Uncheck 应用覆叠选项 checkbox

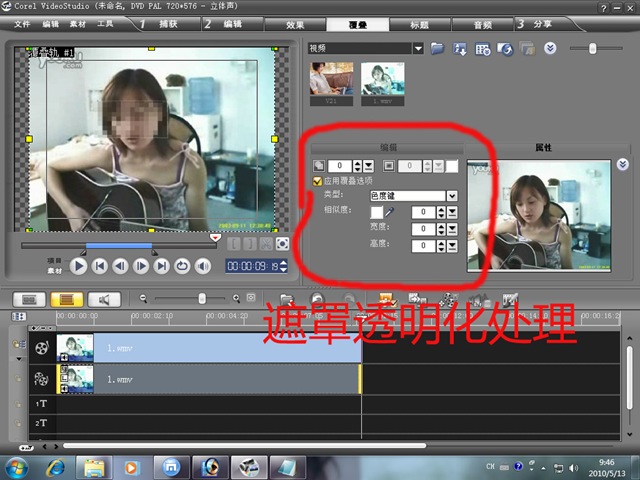317,182
